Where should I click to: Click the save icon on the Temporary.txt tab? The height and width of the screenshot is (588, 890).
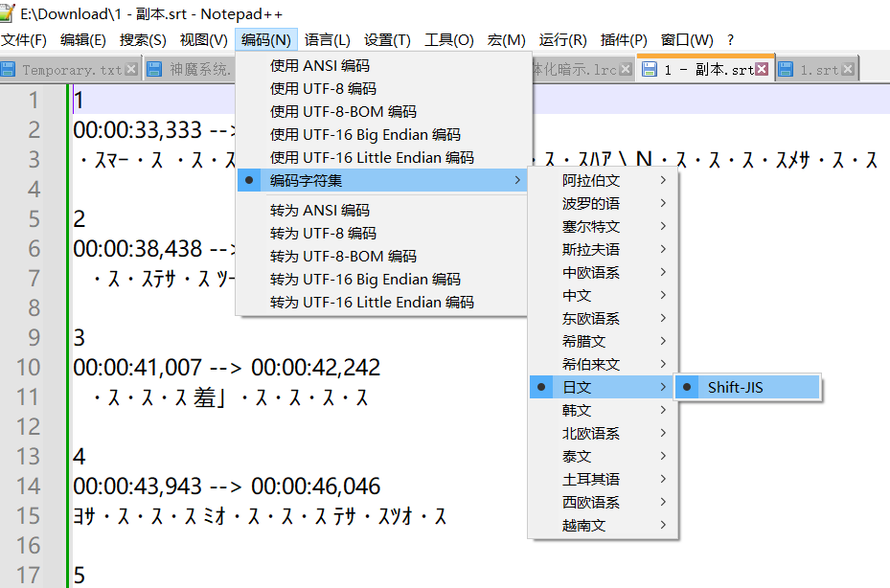coord(10,70)
